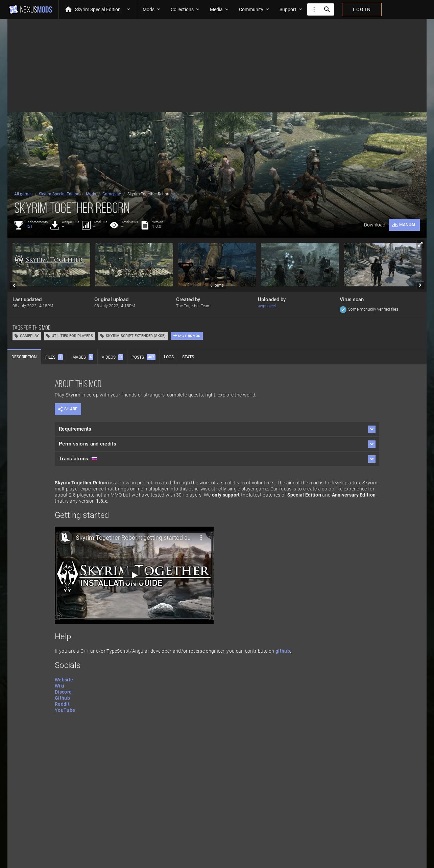The image size is (434, 868).
Task: Open the Github social link
Action: click(x=63, y=698)
